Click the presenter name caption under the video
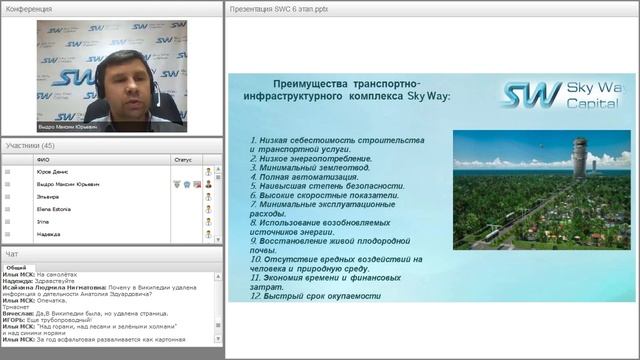Image resolution: width=640 pixels, height=360 pixels. click(x=68, y=127)
